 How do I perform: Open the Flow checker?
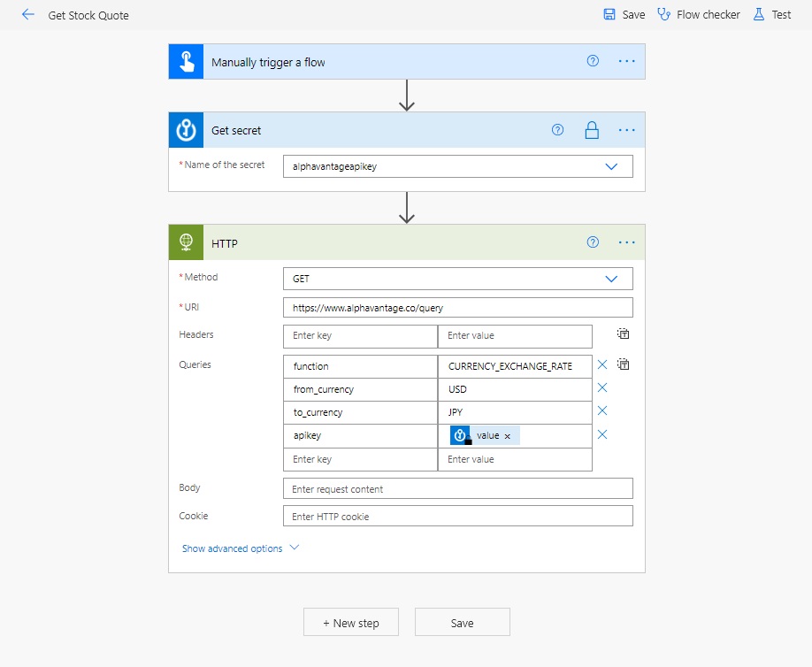click(698, 14)
